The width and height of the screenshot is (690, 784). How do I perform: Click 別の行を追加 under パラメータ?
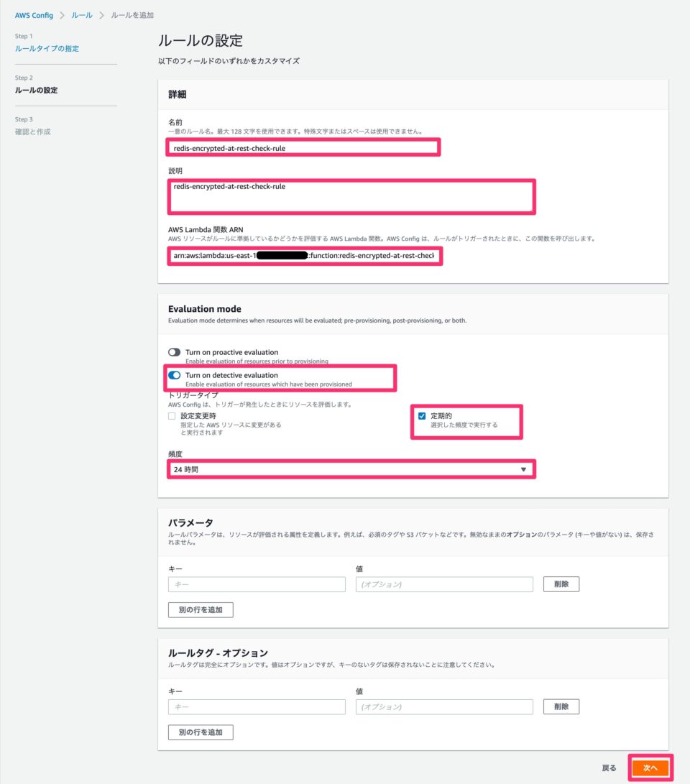coord(200,609)
